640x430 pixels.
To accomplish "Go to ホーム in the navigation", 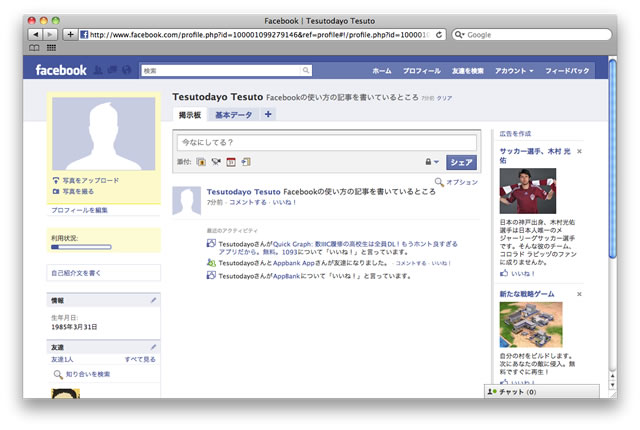I will tap(382, 71).
